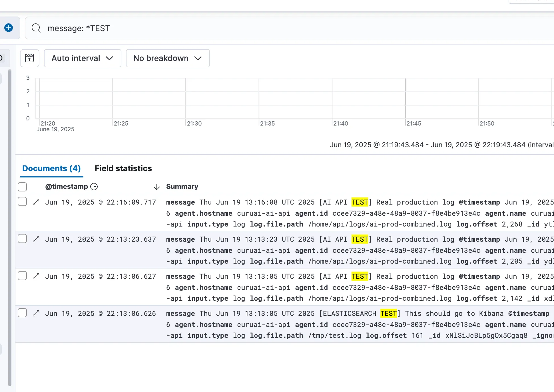Check the select-all rows checkbox in header
Image resolution: width=554 pixels, height=392 pixels.
pos(22,187)
